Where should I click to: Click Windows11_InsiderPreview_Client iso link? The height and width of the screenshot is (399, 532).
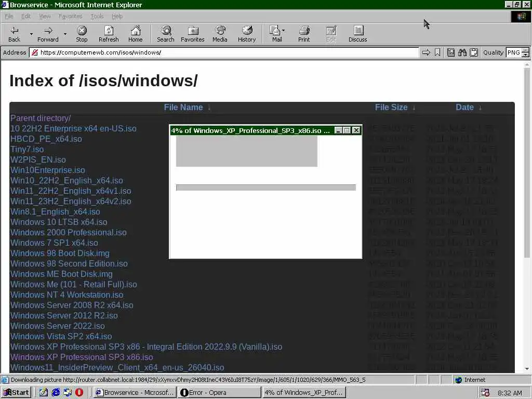click(117, 367)
